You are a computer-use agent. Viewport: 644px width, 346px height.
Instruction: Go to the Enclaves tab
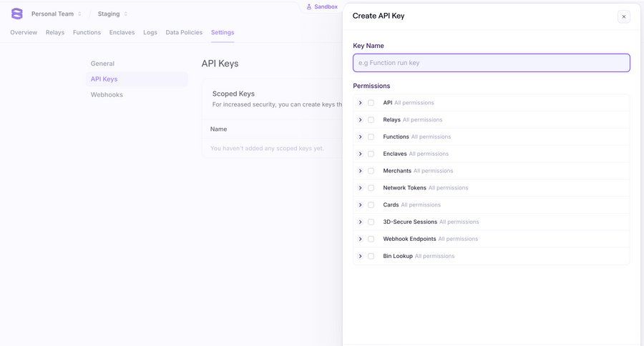coord(122,32)
